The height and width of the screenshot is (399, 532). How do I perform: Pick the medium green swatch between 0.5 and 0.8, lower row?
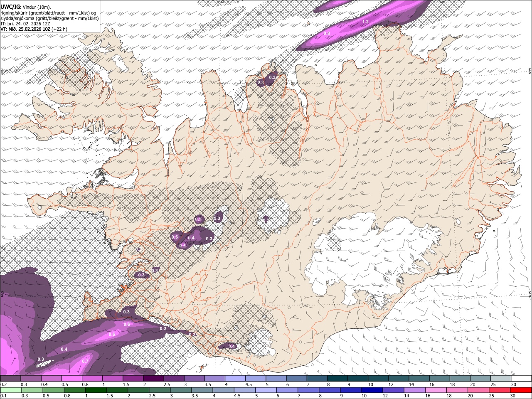tap(53, 390)
